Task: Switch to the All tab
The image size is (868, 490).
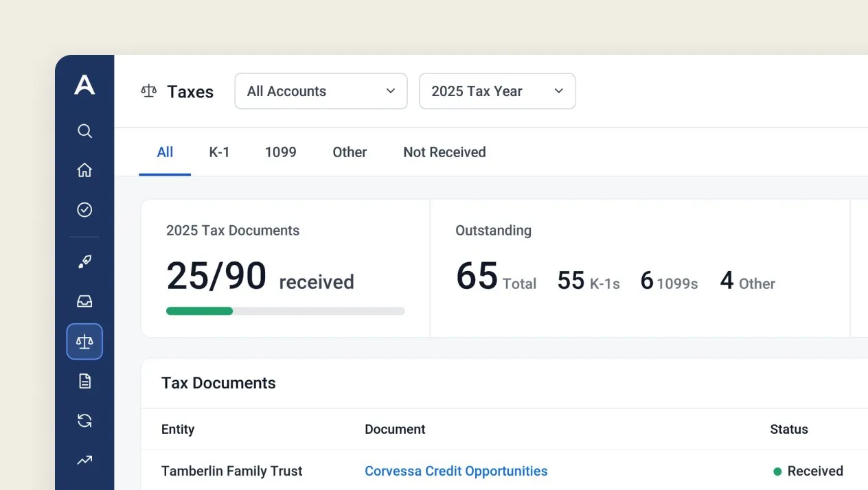Action: click(x=165, y=152)
